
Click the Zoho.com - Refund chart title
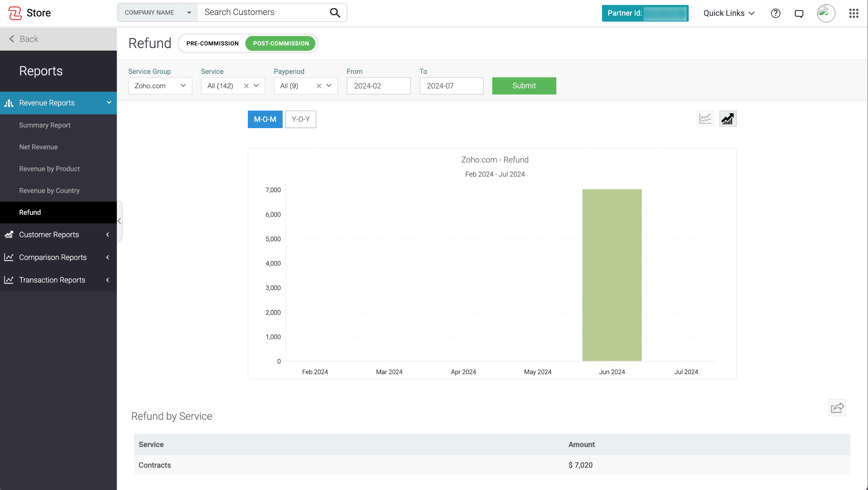(495, 160)
